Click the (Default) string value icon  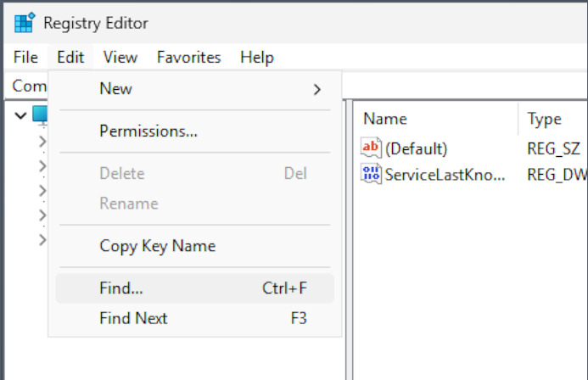(371, 148)
